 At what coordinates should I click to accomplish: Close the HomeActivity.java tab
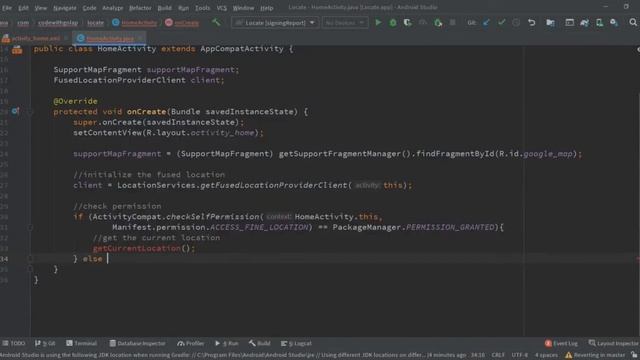click(140, 38)
